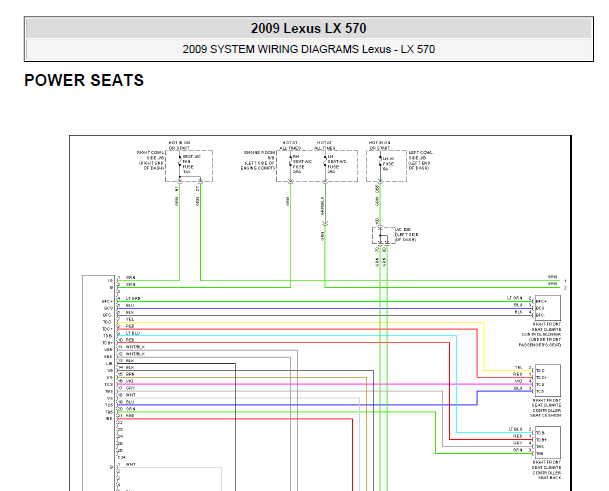Click the 'GRY' label at pin 17
Image resolution: width=609 pixels, height=491 pixels.
tap(130, 388)
